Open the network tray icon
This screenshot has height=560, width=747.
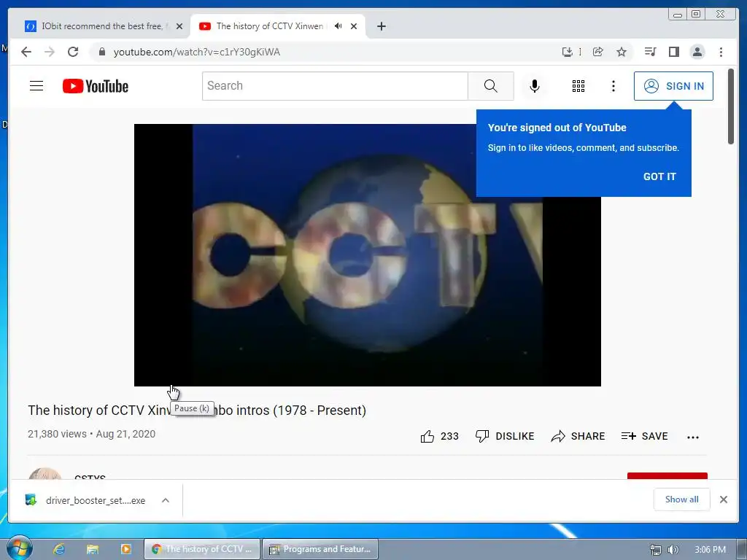pos(656,550)
